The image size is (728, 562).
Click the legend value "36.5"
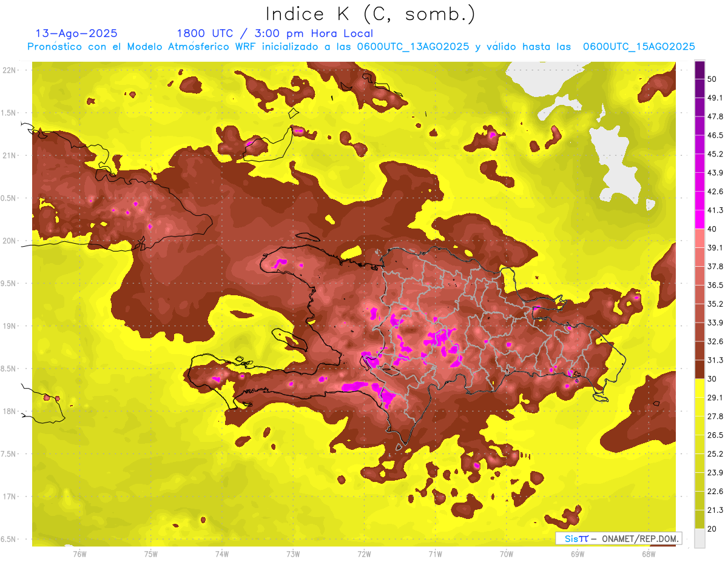[715, 285]
